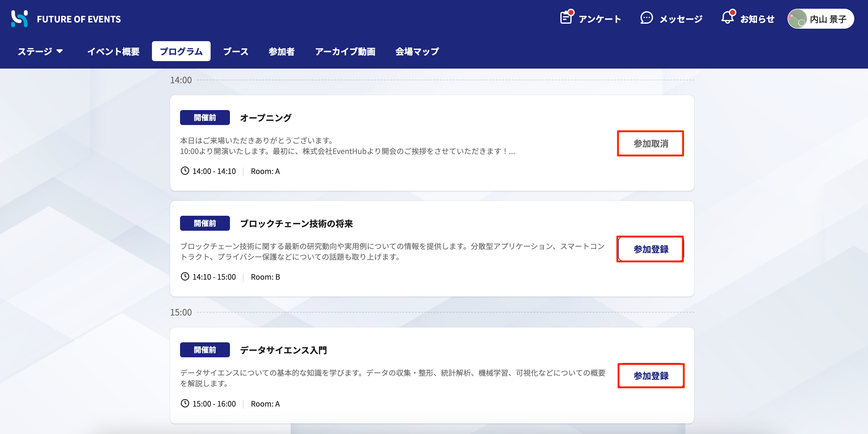868x434 pixels.
Task: Open the お知らせ bell notification icon
Action: tap(728, 17)
